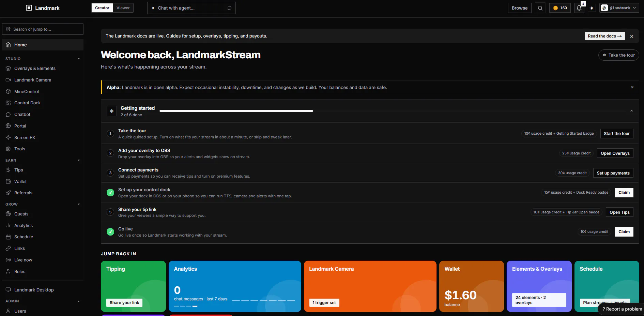Image resolution: width=644 pixels, height=316 pixels.
Task: Click the Screen FX sparkle icon
Action: tap(8, 137)
